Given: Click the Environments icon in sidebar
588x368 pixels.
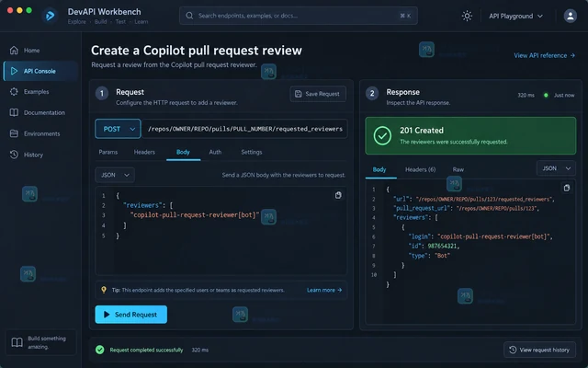Looking at the screenshot, I should [x=14, y=133].
